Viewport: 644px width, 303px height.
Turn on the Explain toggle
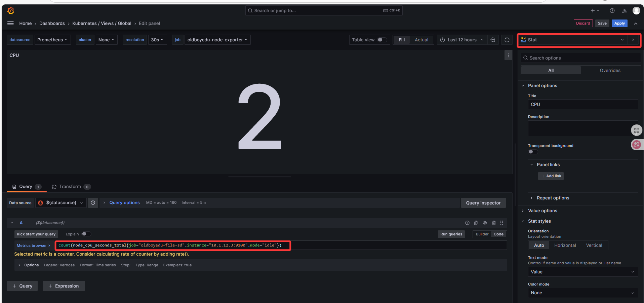coord(86,234)
